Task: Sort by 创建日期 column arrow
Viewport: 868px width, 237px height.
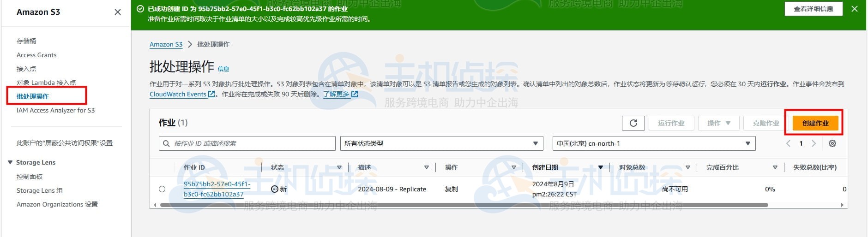Action: click(601, 167)
